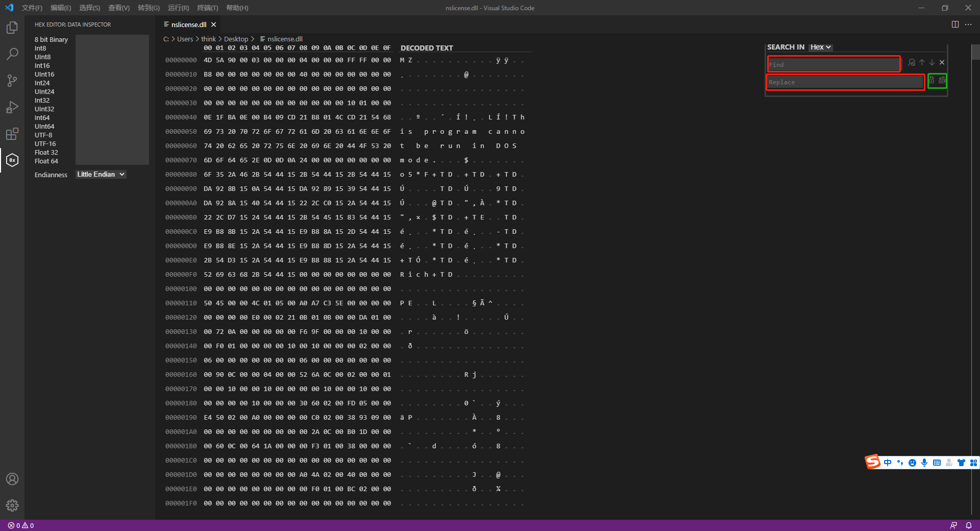This screenshot has height=531, width=980.
Task: Open the Search In Hex dropdown
Action: pos(821,47)
